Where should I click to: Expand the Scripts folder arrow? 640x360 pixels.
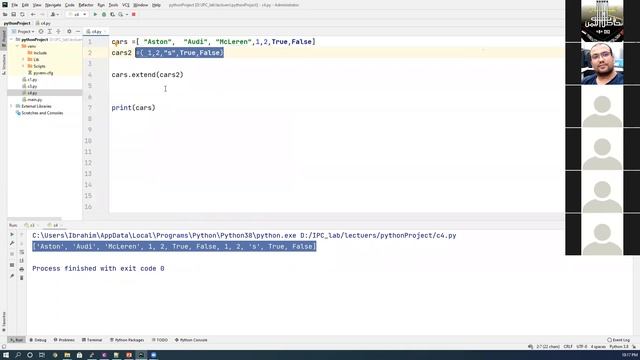point(23,66)
